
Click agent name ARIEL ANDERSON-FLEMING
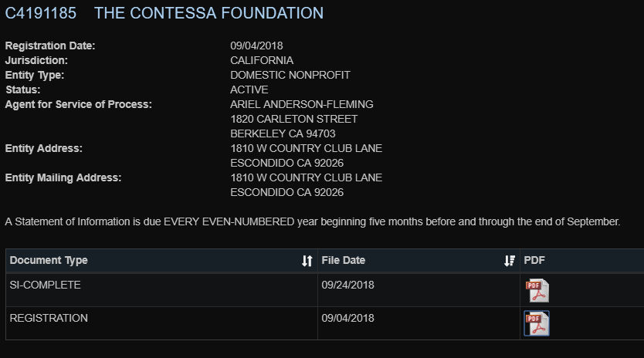(302, 104)
